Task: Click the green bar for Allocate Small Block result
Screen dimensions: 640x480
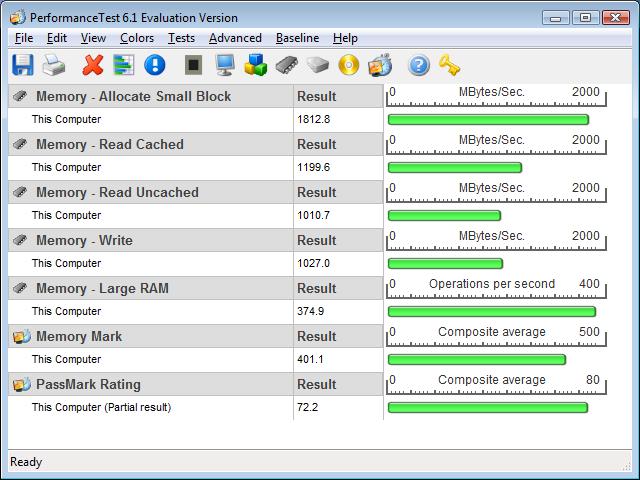Action: coord(488,120)
